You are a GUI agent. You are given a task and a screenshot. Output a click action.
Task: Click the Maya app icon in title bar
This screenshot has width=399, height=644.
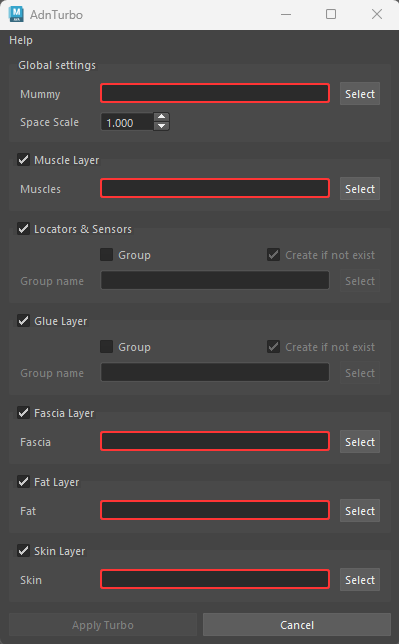point(16,14)
